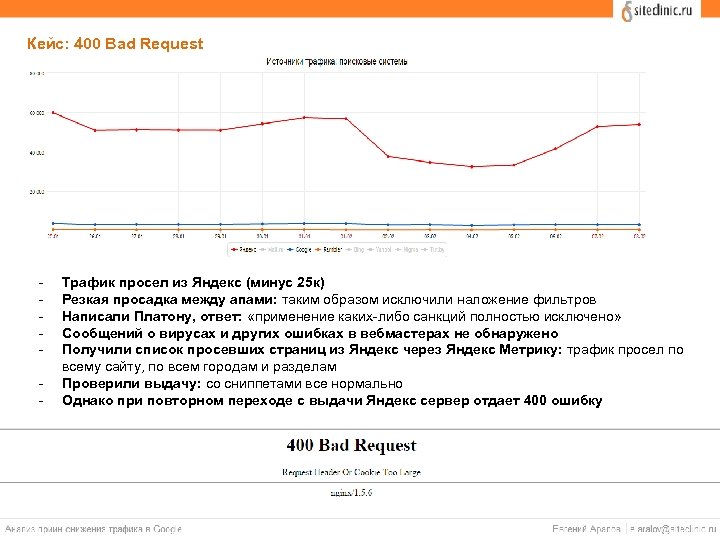Click the bullet 'Однако при повторном переходе'
Viewport: 720px width, 540px height.
pos(332,400)
